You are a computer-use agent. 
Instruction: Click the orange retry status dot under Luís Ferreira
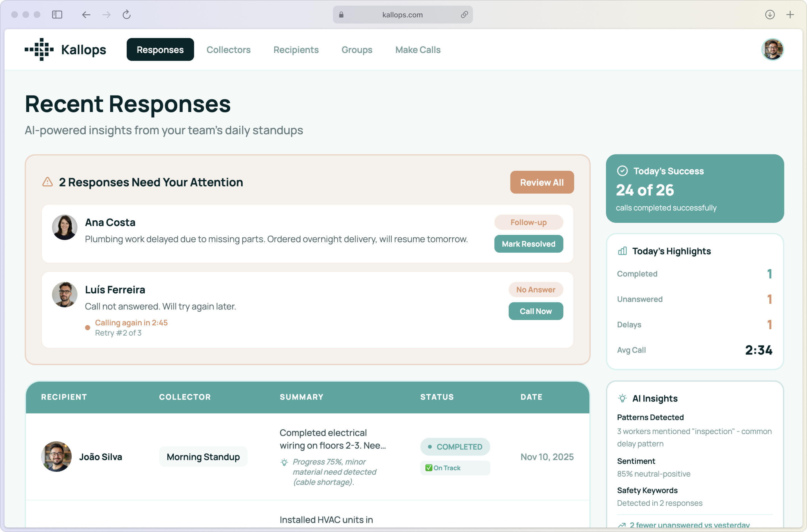(88, 328)
